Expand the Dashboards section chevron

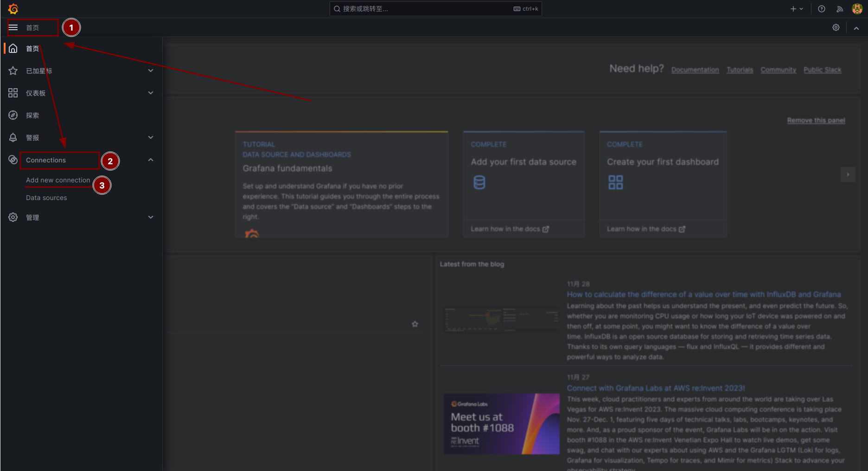pos(150,93)
